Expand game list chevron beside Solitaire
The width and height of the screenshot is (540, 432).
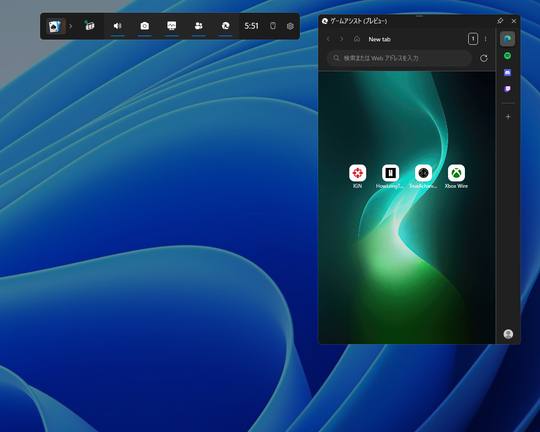(x=71, y=26)
